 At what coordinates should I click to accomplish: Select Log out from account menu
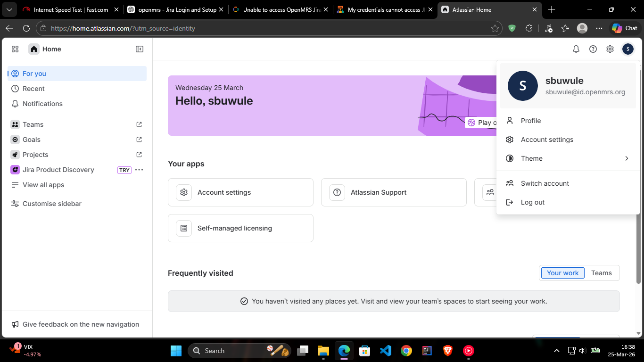coord(532,202)
